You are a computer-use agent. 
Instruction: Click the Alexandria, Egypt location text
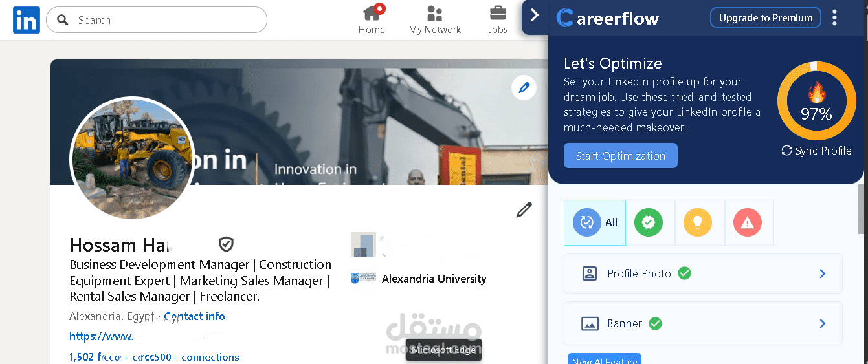click(x=113, y=316)
